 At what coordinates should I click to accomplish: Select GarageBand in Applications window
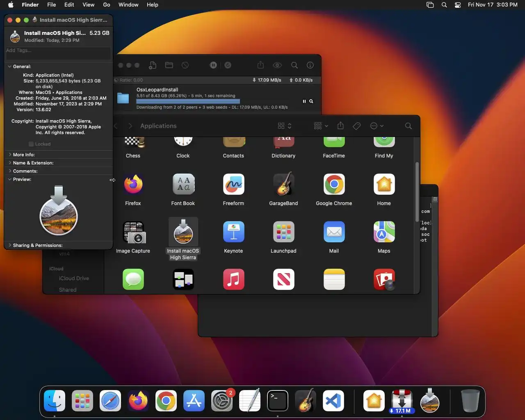click(x=284, y=184)
